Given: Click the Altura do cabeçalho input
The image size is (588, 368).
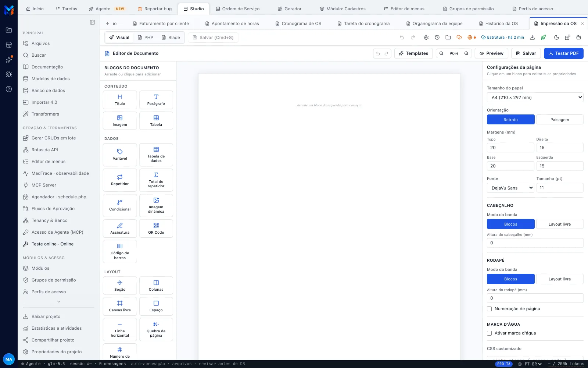Looking at the screenshot, I should [535, 243].
